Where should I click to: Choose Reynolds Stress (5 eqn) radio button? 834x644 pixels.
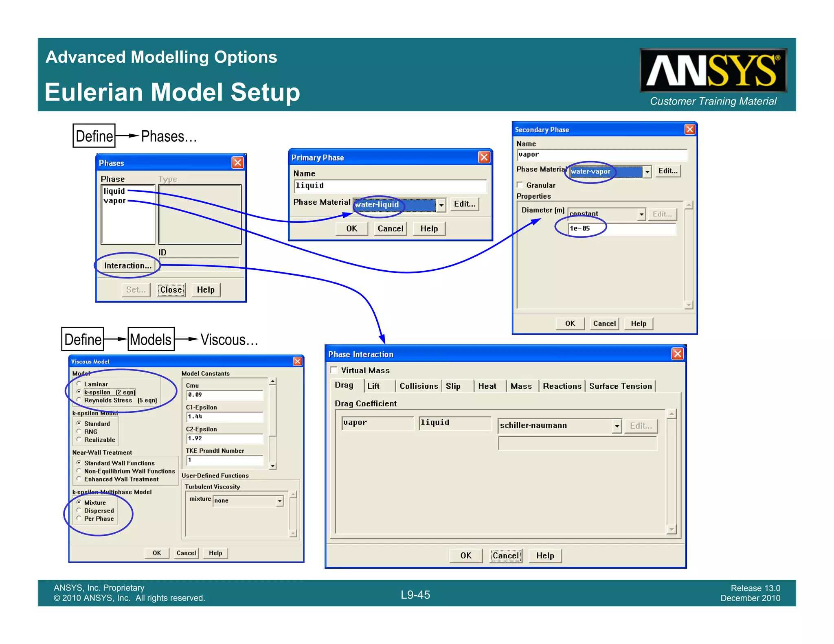(79, 400)
